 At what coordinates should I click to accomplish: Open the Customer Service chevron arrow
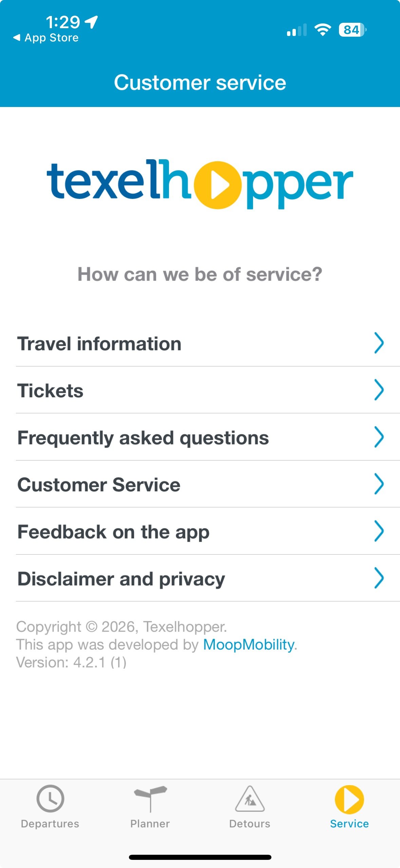[379, 484]
